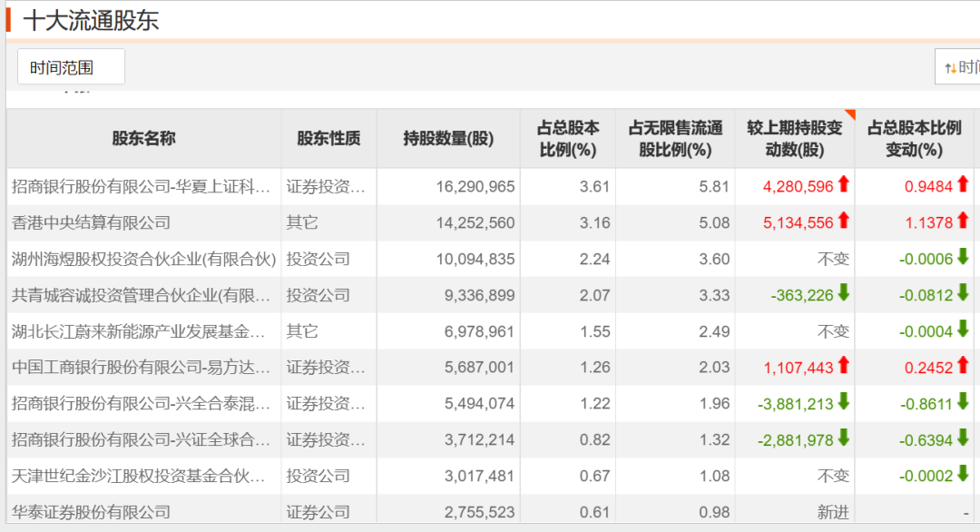980x532 pixels.
Task: Click the 较上期持股变动数(股) column header
Action: (x=794, y=139)
